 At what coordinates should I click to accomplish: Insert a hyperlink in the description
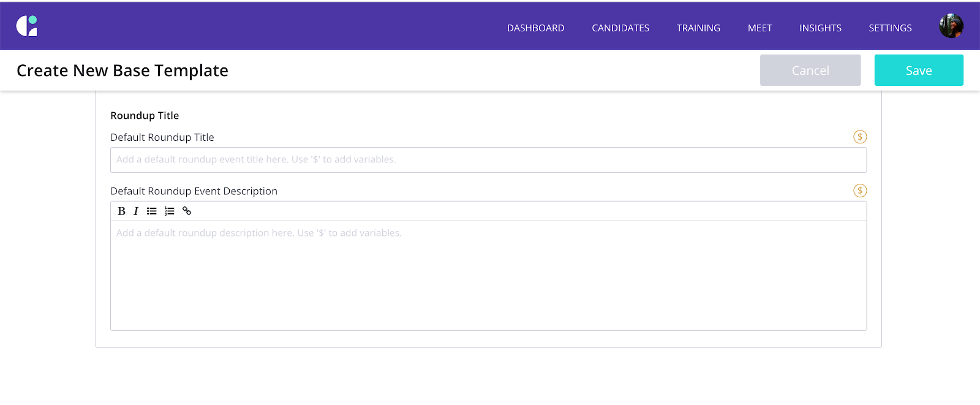tap(187, 211)
